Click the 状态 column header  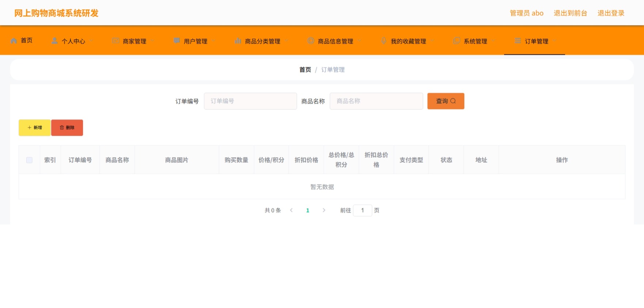coord(446,160)
